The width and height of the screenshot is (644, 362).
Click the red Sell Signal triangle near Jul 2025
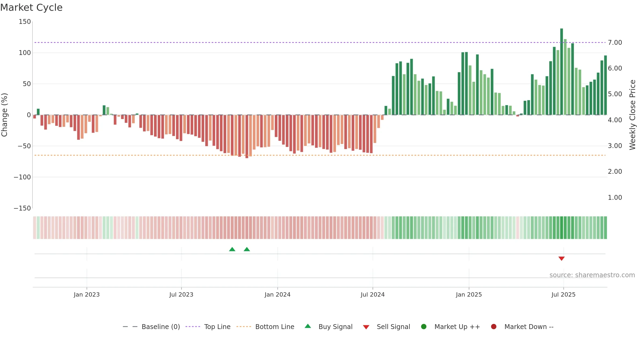click(561, 258)
